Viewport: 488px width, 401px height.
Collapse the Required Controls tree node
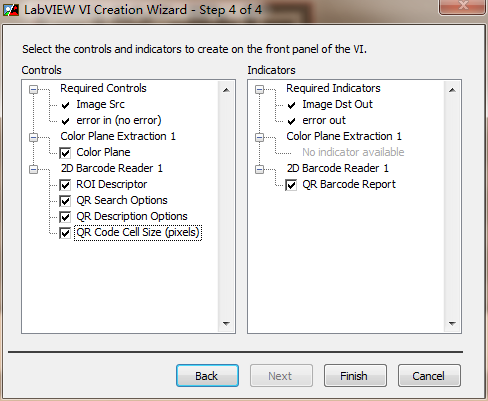coord(33,89)
